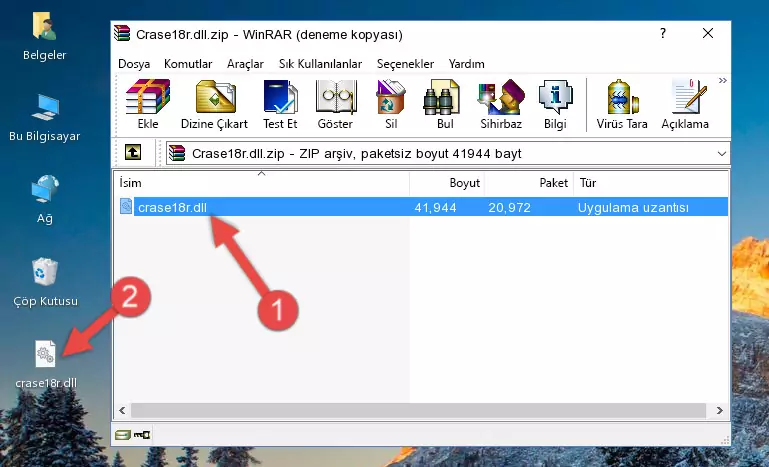Screen dimensions: 769x467
Task: Click the 20,972 packed size value
Action: pyautogui.click(x=509, y=208)
